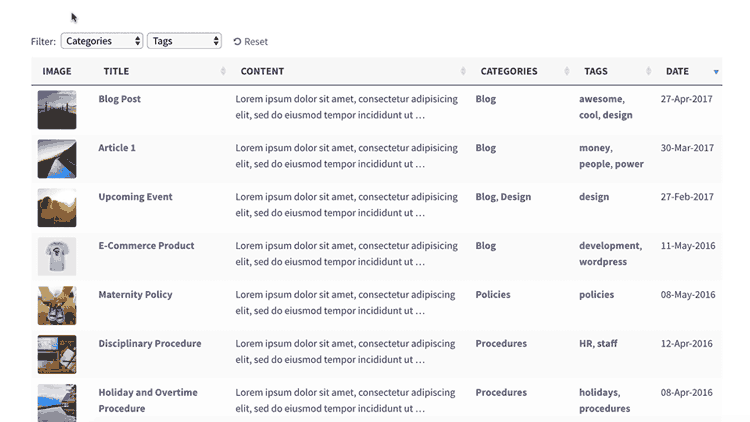Viewport: 750px width, 422px height.
Task: Click the TAGS column header text
Action: (596, 71)
